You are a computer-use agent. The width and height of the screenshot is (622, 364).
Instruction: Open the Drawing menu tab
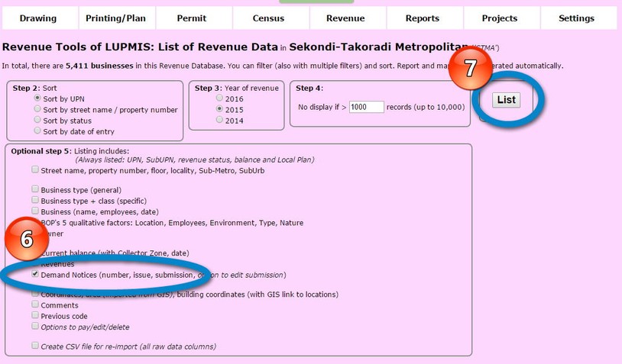[40, 18]
